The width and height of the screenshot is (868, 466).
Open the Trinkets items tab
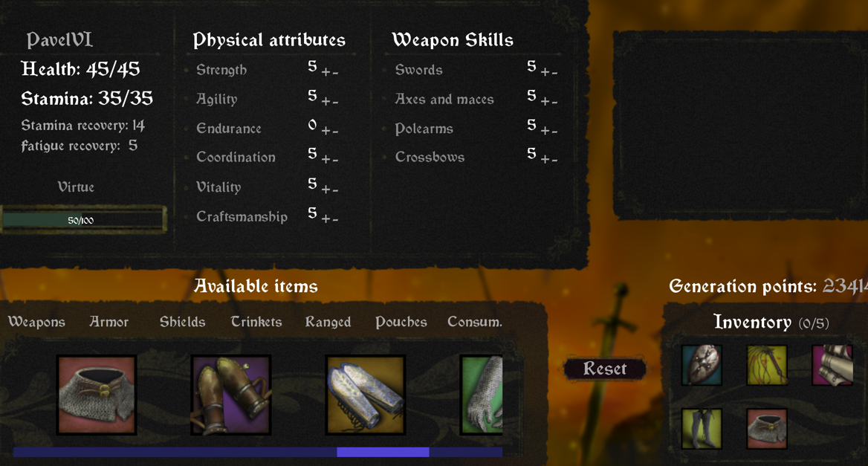(x=256, y=322)
